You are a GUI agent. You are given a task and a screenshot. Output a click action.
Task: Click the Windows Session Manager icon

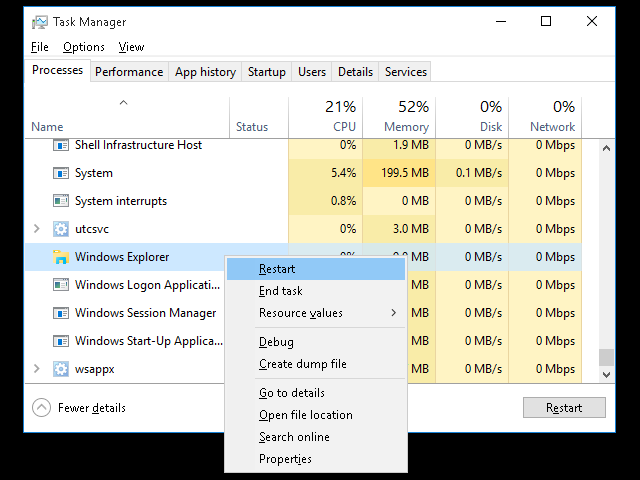(61, 313)
